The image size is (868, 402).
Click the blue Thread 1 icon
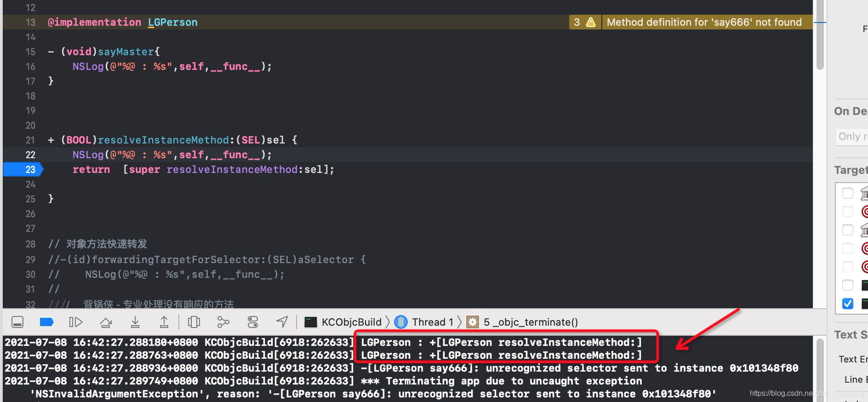(401, 322)
